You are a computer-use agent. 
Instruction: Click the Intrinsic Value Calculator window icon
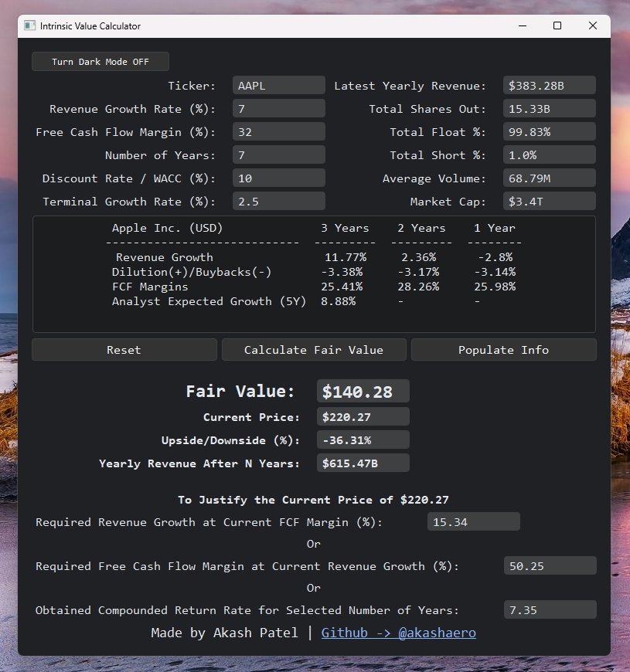click(29, 25)
